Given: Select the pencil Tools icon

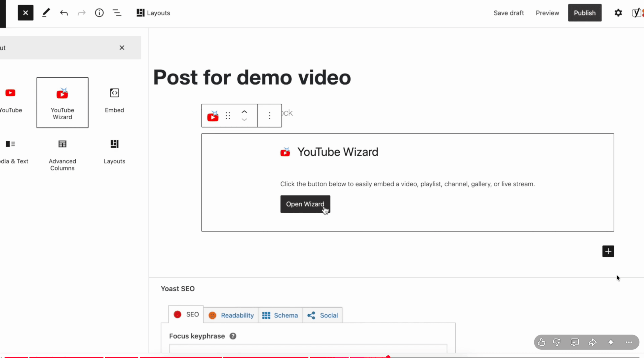Looking at the screenshot, I should click(x=46, y=13).
